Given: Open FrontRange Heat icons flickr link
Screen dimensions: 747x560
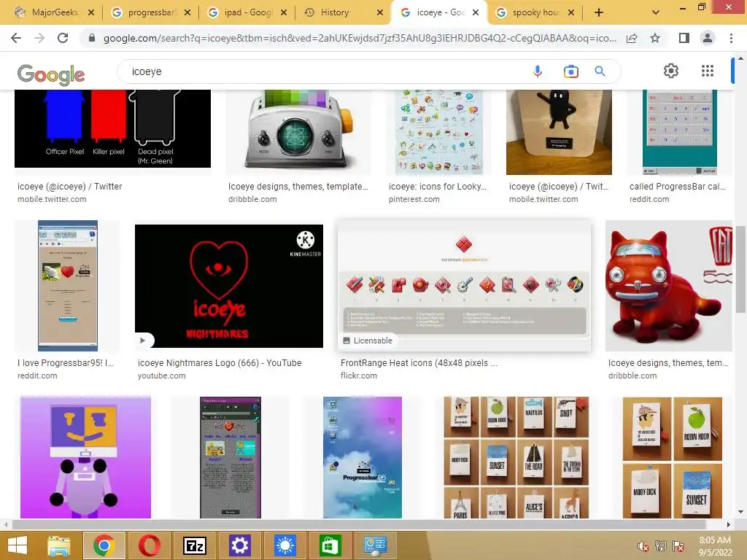Looking at the screenshot, I should pyautogui.click(x=419, y=363).
